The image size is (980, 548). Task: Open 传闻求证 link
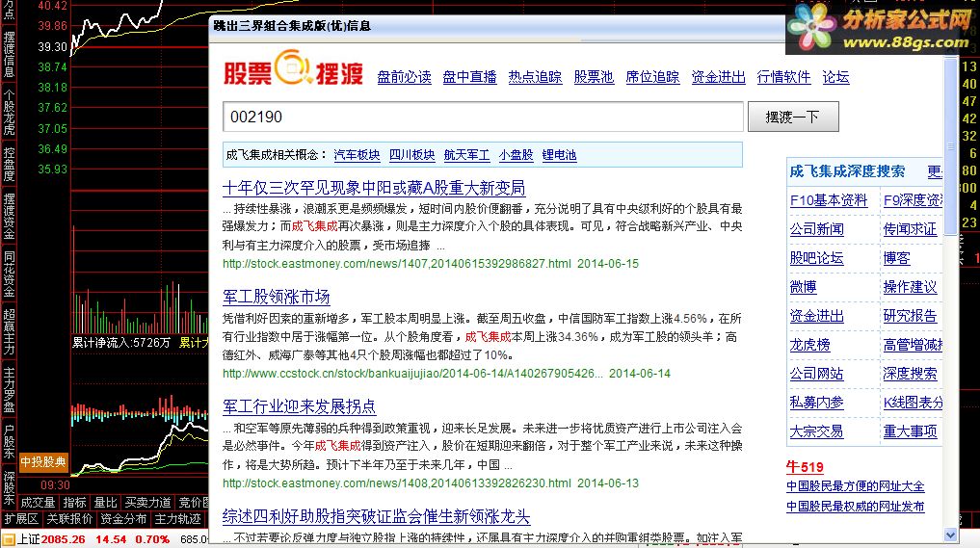click(x=910, y=229)
